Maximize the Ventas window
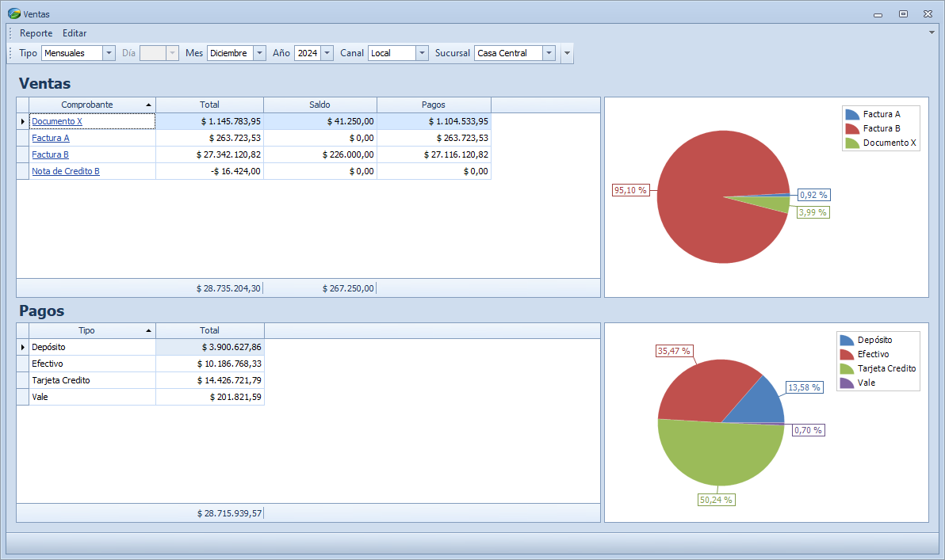The image size is (945, 560). (x=903, y=13)
